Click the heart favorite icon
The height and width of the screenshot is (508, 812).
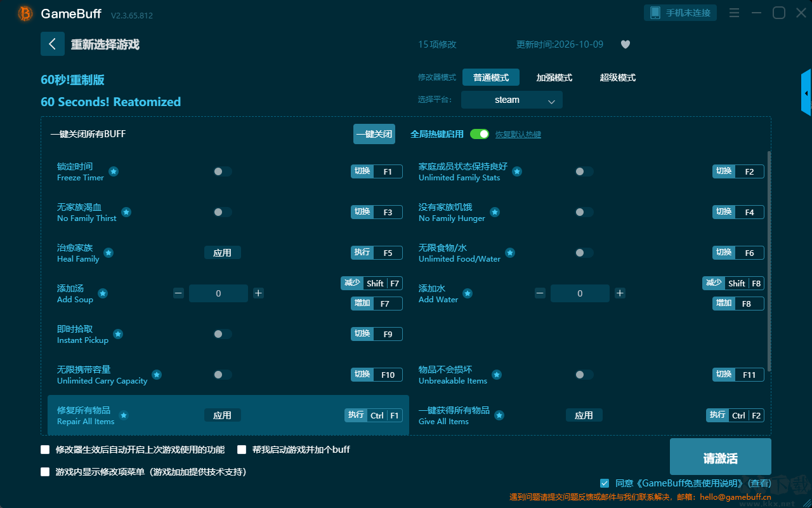pos(625,44)
